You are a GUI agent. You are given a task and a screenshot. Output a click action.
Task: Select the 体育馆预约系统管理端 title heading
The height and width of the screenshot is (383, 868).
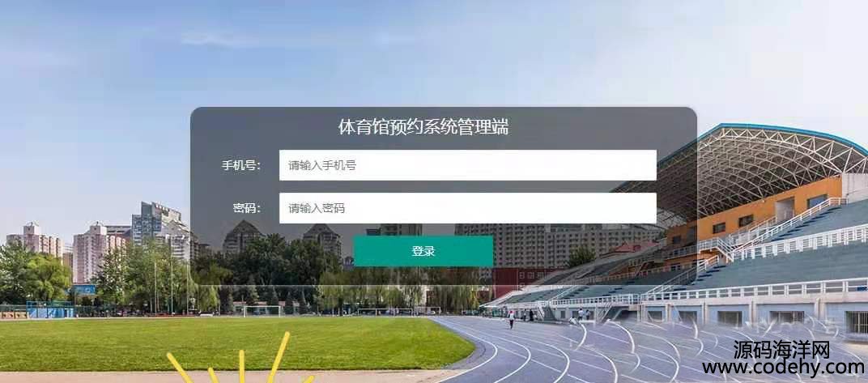(x=423, y=127)
